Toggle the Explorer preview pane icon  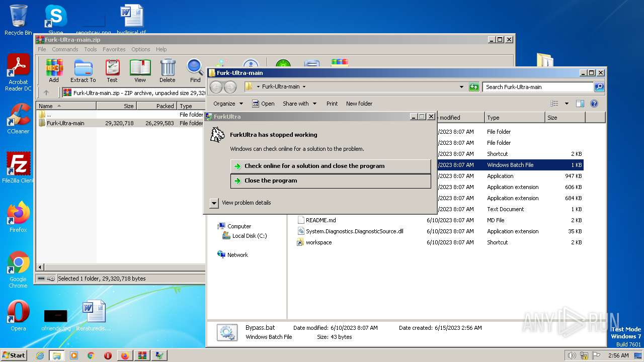pos(580,104)
